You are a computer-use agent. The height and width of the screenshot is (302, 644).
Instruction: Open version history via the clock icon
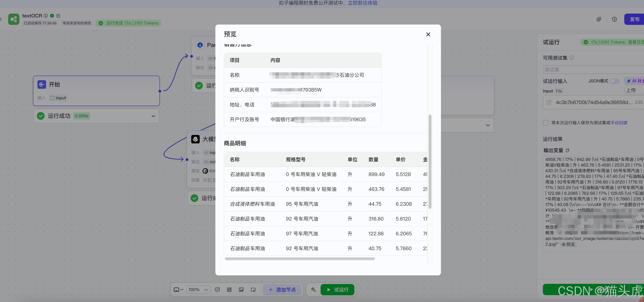(615, 19)
